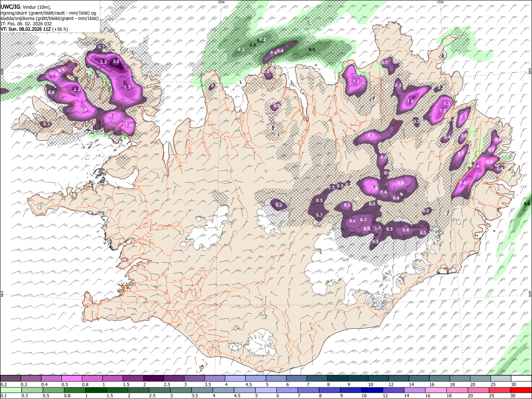Click the '1.7' snowfall value on the map

127,88
